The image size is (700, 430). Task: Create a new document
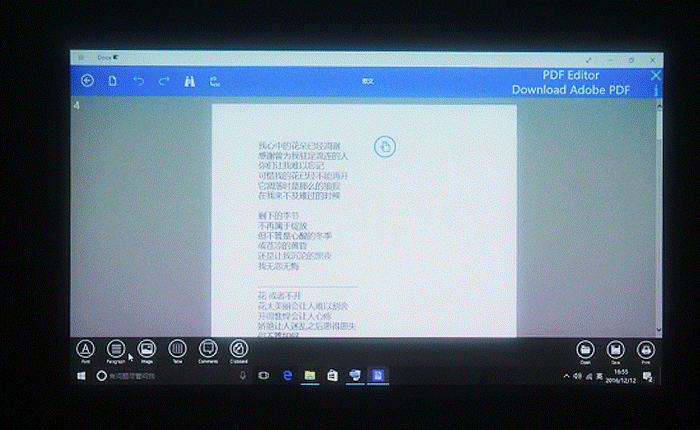pos(113,81)
